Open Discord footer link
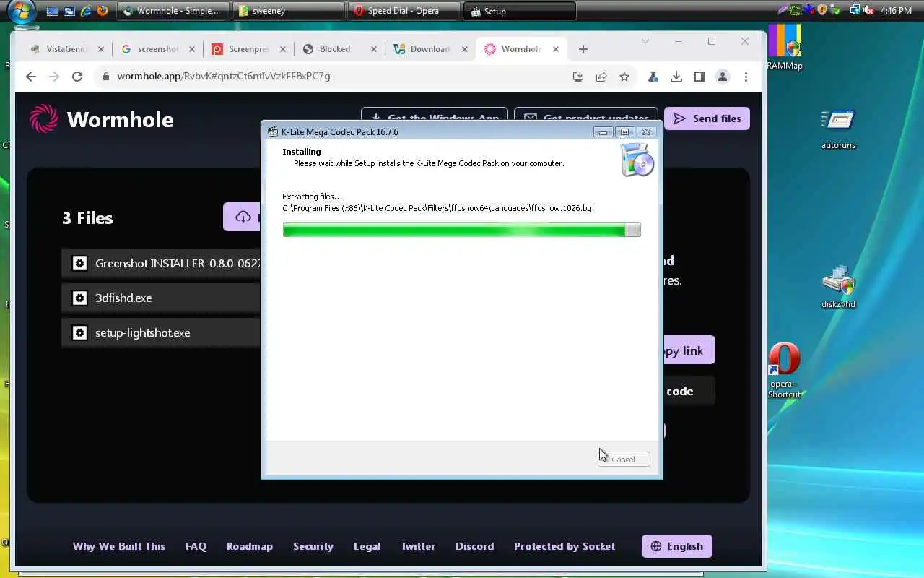This screenshot has width=924, height=578. (x=474, y=546)
